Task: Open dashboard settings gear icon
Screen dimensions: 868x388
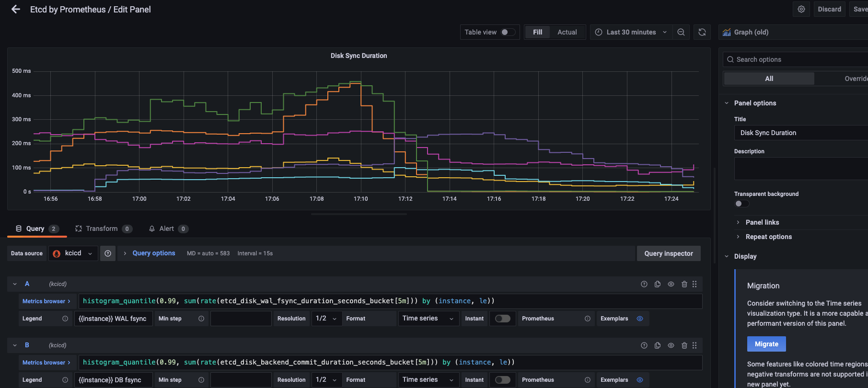Action: pos(801,10)
